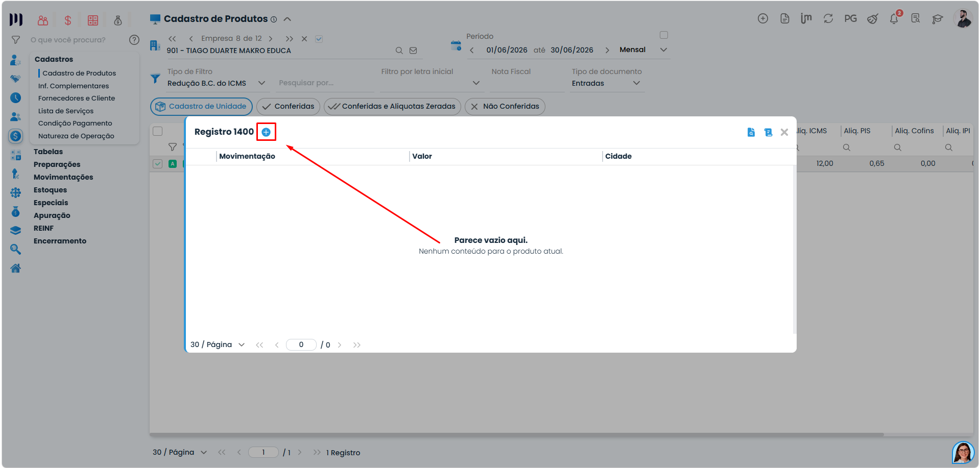
Task: Open the red dollar sign module
Action: point(68,20)
